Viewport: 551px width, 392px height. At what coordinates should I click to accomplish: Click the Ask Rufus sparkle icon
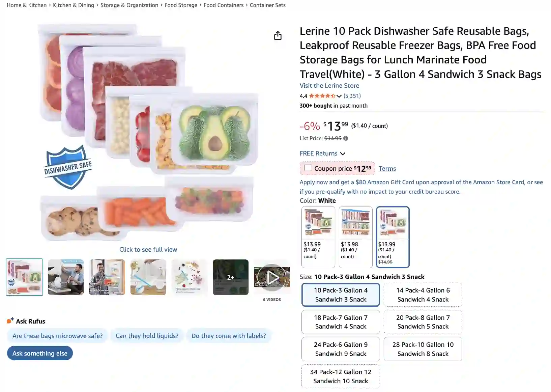[10, 320]
